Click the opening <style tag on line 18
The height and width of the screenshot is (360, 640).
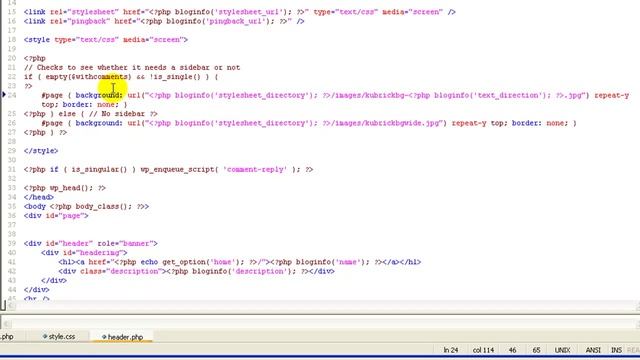[x=37, y=40]
